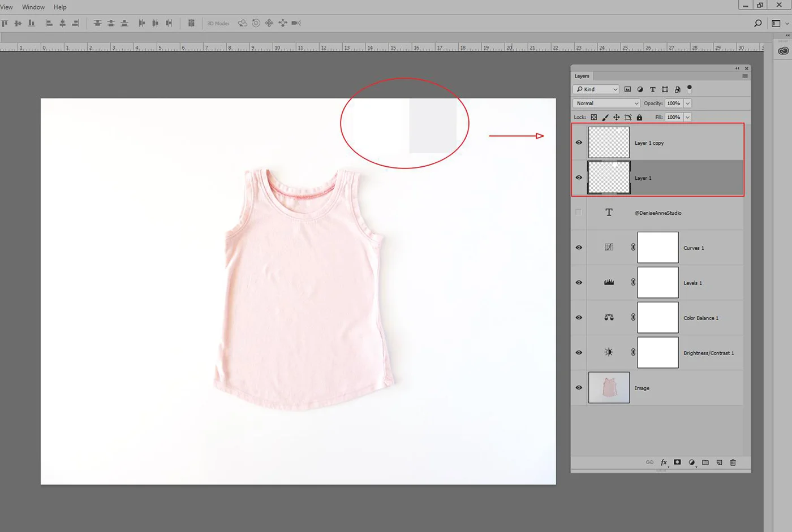Filter layers by smart objects
The width and height of the screenshot is (792, 532).
pyautogui.click(x=677, y=89)
